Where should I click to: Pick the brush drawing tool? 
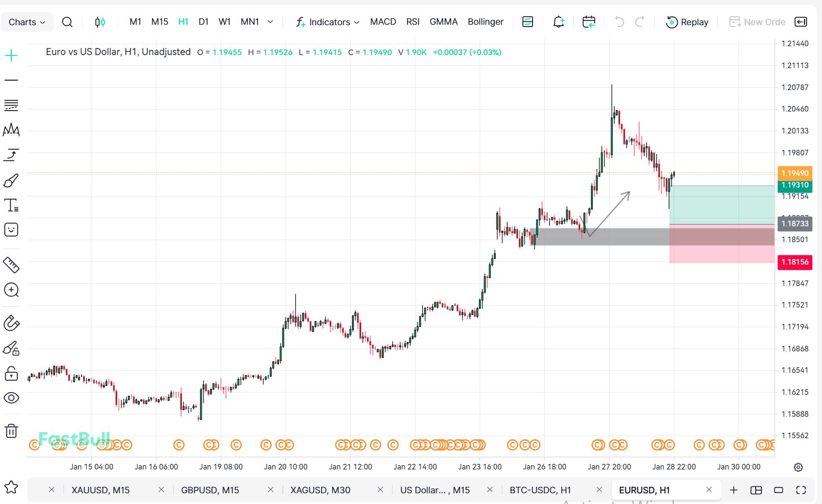[x=11, y=181]
